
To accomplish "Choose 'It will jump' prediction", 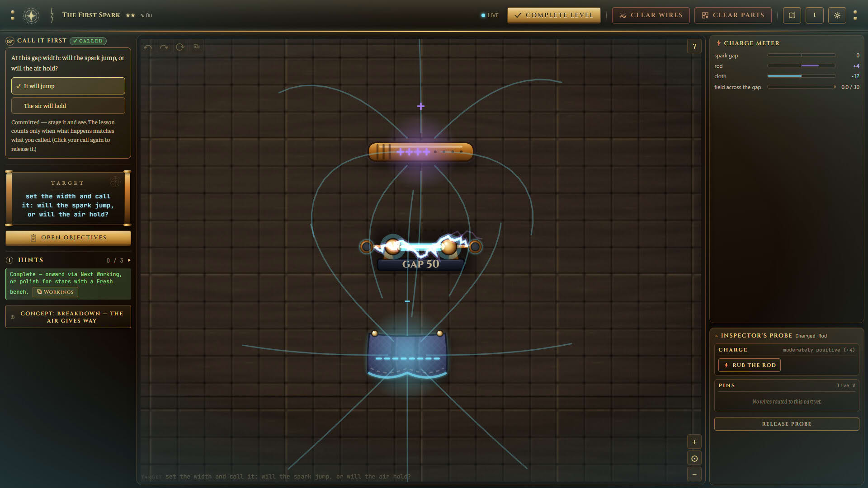I will (68, 86).
